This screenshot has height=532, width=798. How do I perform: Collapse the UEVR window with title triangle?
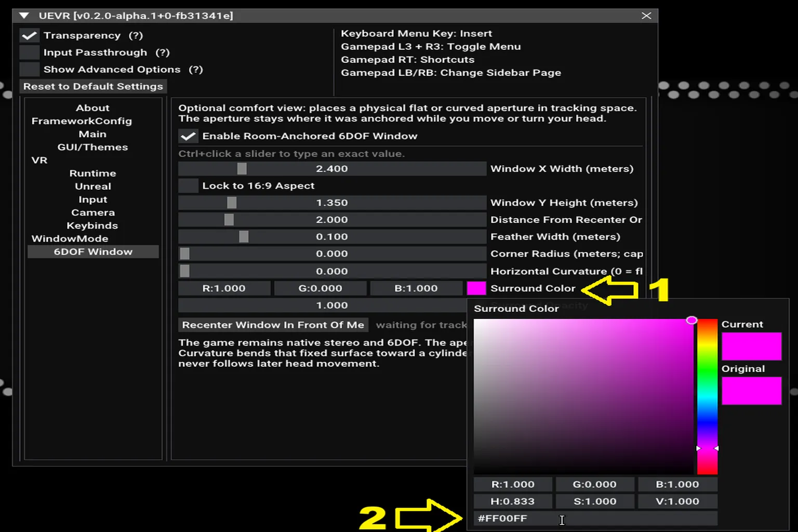[x=24, y=16]
